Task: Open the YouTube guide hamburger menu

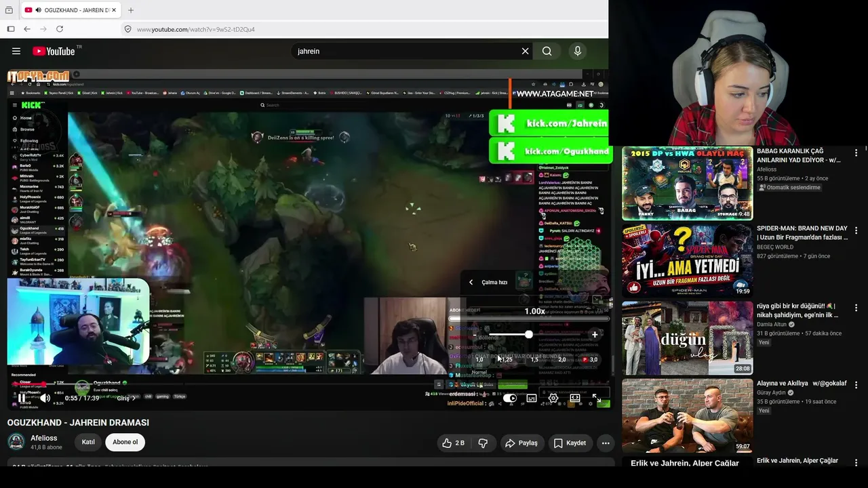Action: (x=16, y=51)
